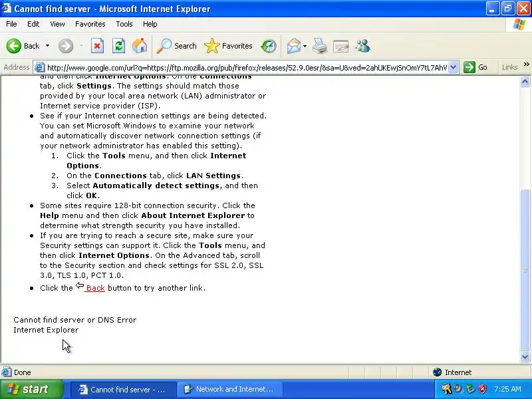532x399 pixels.
Task: Click the page icon in Address bar
Action: pos(40,67)
